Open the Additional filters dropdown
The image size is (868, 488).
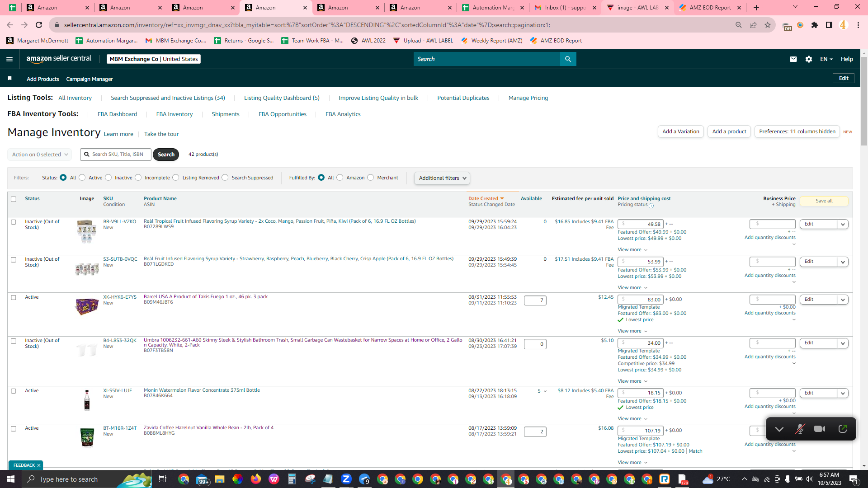click(x=442, y=178)
